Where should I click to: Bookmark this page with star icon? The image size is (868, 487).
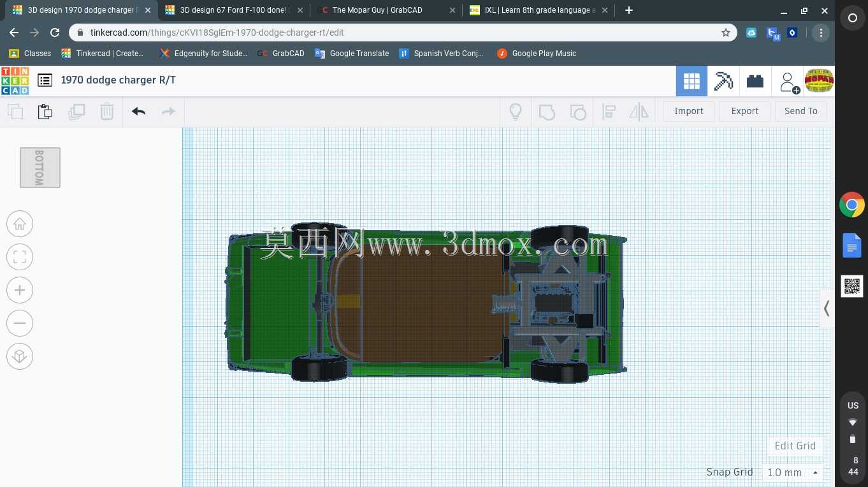point(726,33)
